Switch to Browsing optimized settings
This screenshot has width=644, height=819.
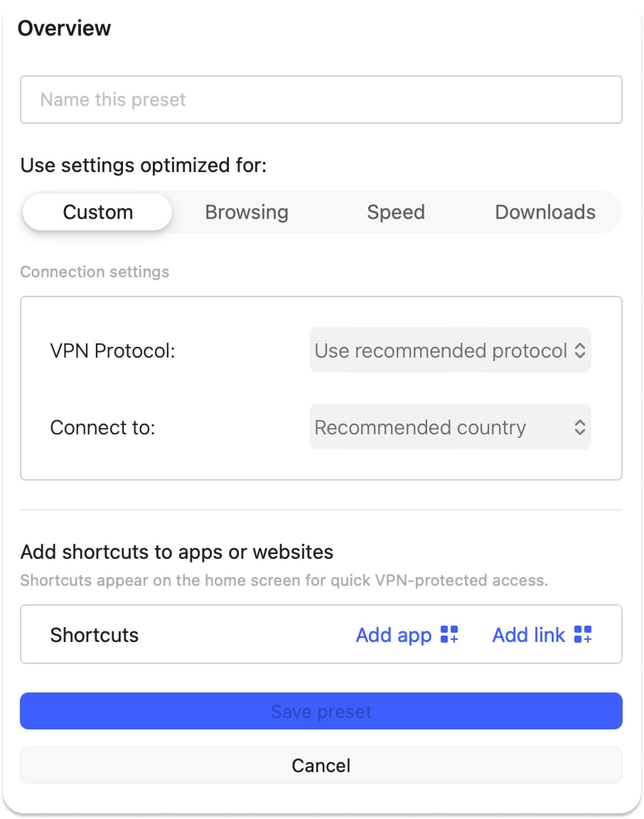(x=247, y=212)
